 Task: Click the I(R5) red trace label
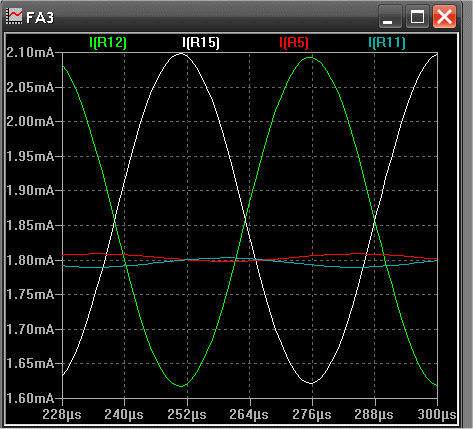[x=294, y=43]
